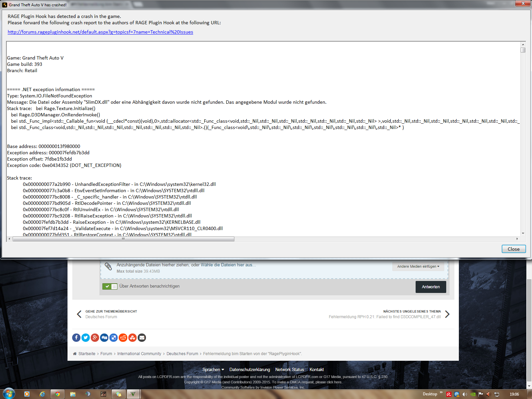Click the Antworten reply button
Screen dimensions: 532x399
tap(431, 287)
